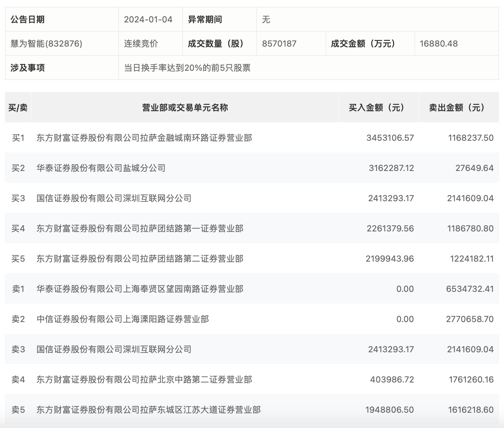Image resolution: width=504 pixels, height=428 pixels.
Task: Click 东方财富证券 拉萨团结路第一证券营业部 name
Action: point(140,228)
